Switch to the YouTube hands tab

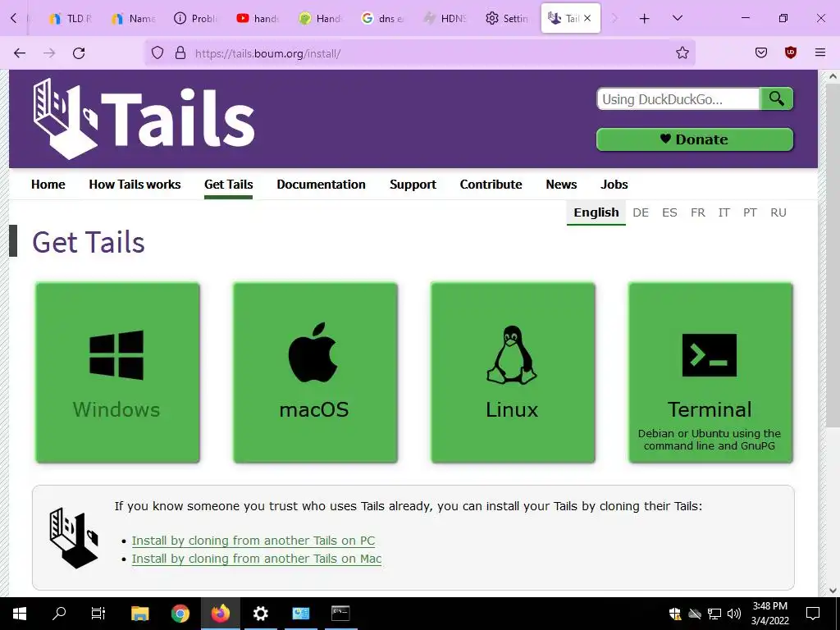pos(258,19)
